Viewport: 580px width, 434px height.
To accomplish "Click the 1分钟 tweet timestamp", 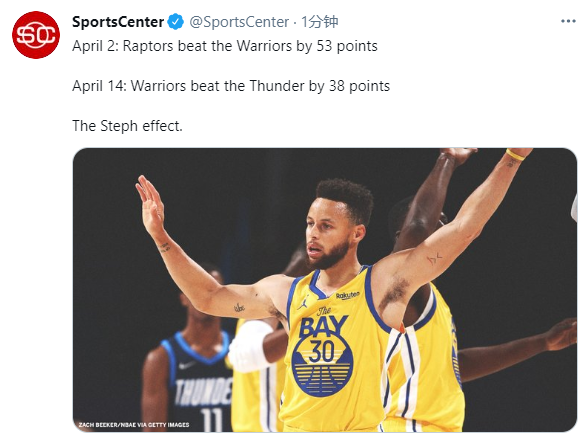I will tap(319, 22).
